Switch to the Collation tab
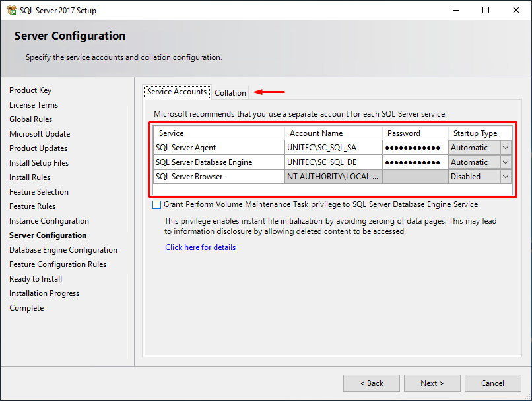The width and height of the screenshot is (532, 401). (230, 92)
